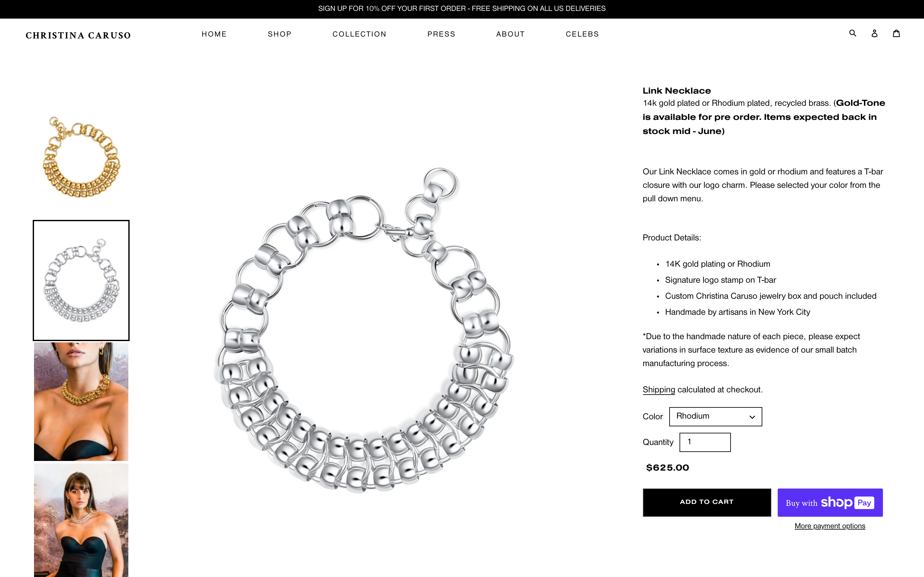Viewport: 924px width, 577px height.
Task: Click the Quantity input field
Action: click(x=705, y=442)
